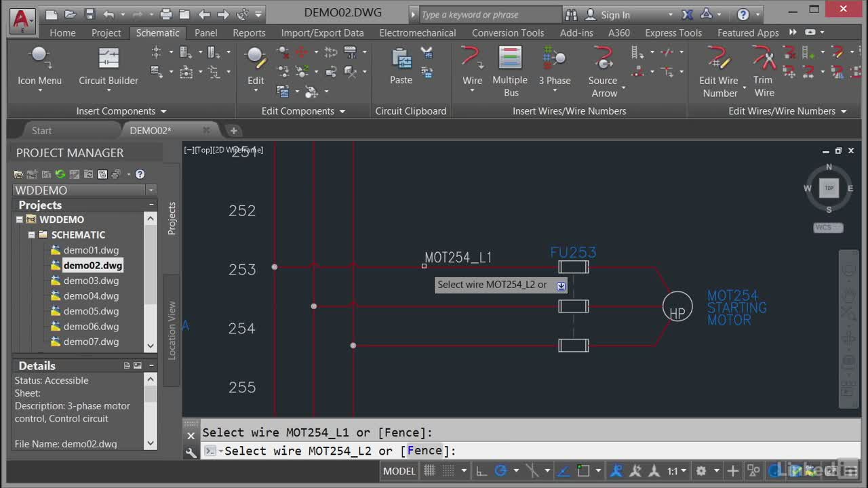
Task: Launch the Circuit Builder tool
Action: point(108,68)
